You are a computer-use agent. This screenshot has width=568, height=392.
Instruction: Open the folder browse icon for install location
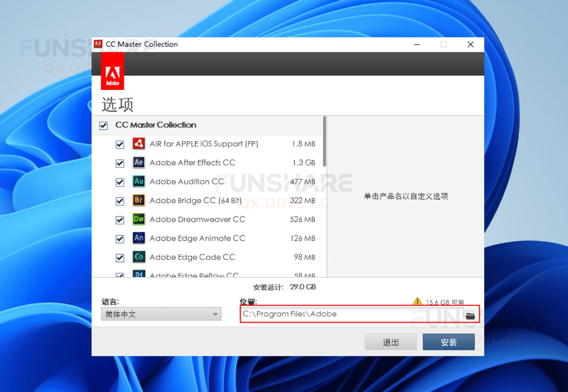[470, 315]
